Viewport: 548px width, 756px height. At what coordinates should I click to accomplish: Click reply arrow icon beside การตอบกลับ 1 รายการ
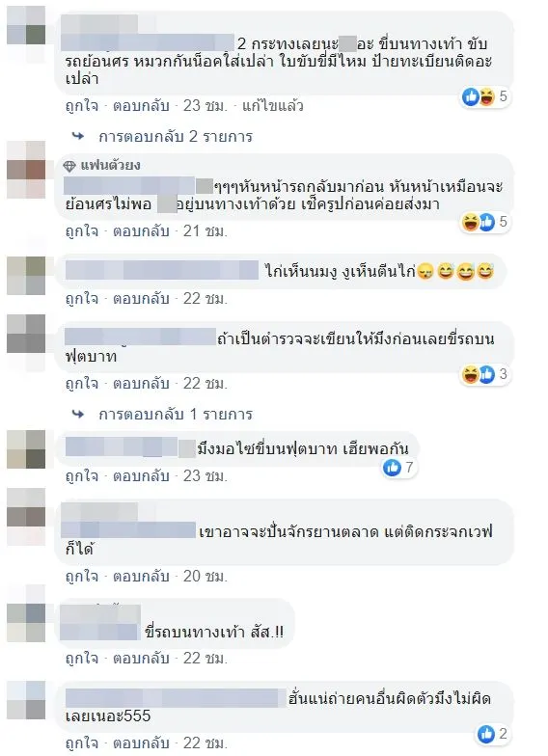point(77,415)
